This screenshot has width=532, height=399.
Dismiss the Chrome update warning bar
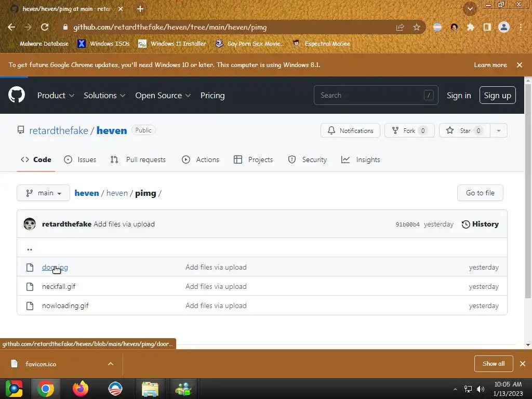pos(519,65)
